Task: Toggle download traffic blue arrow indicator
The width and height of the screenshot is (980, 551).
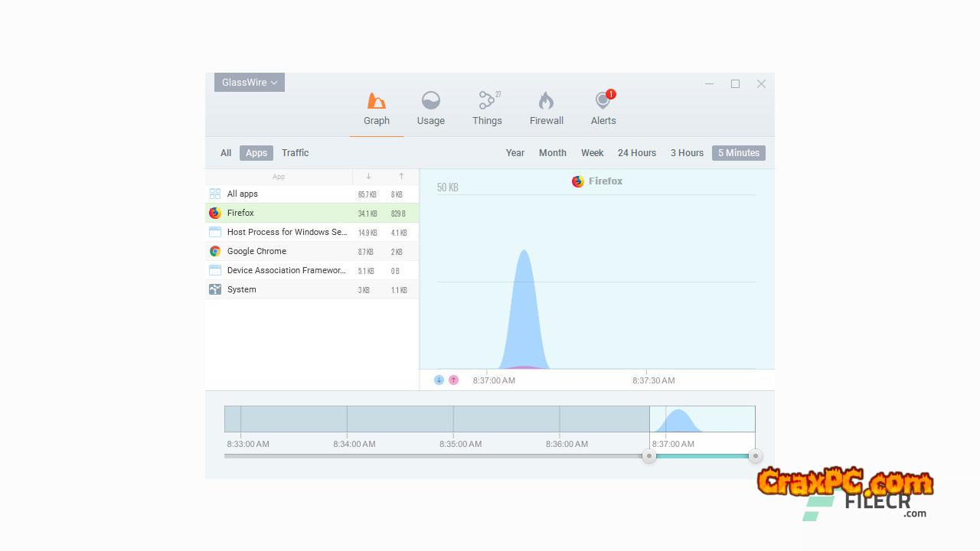Action: coord(439,380)
